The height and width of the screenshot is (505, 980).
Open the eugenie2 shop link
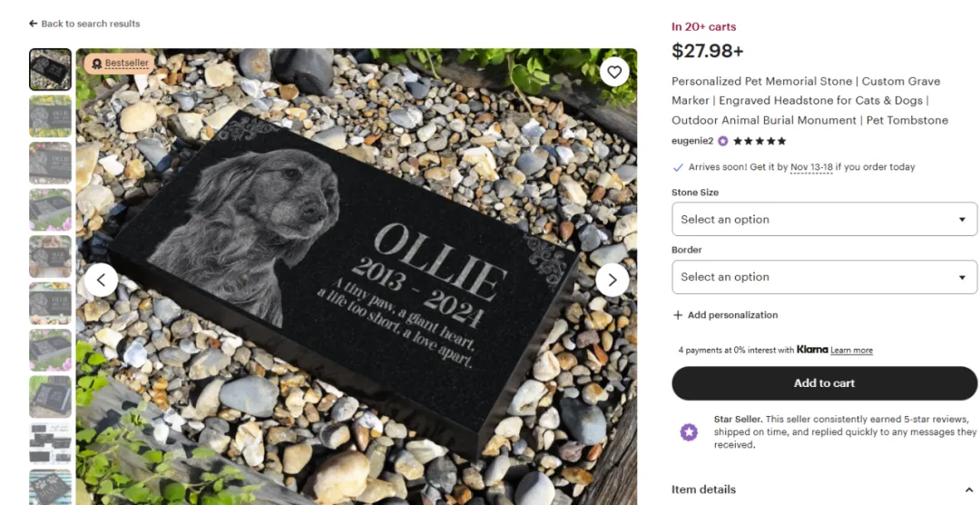coord(692,141)
